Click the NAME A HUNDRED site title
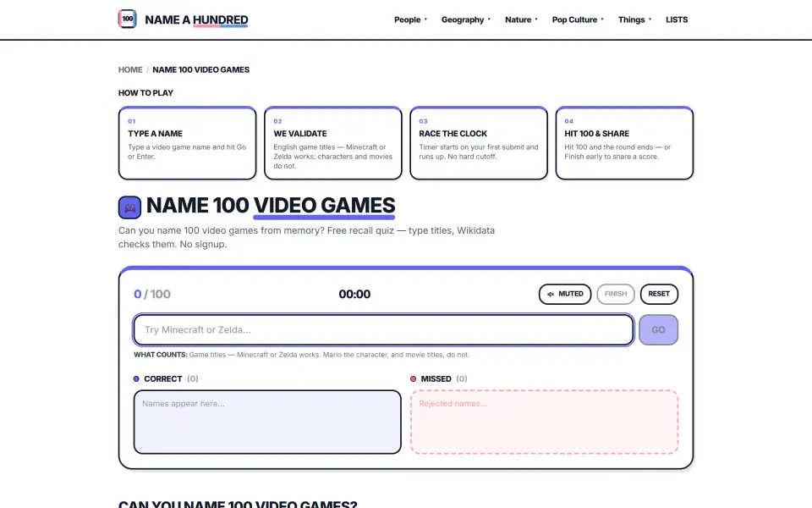The height and width of the screenshot is (508, 812). pyautogui.click(x=196, y=19)
